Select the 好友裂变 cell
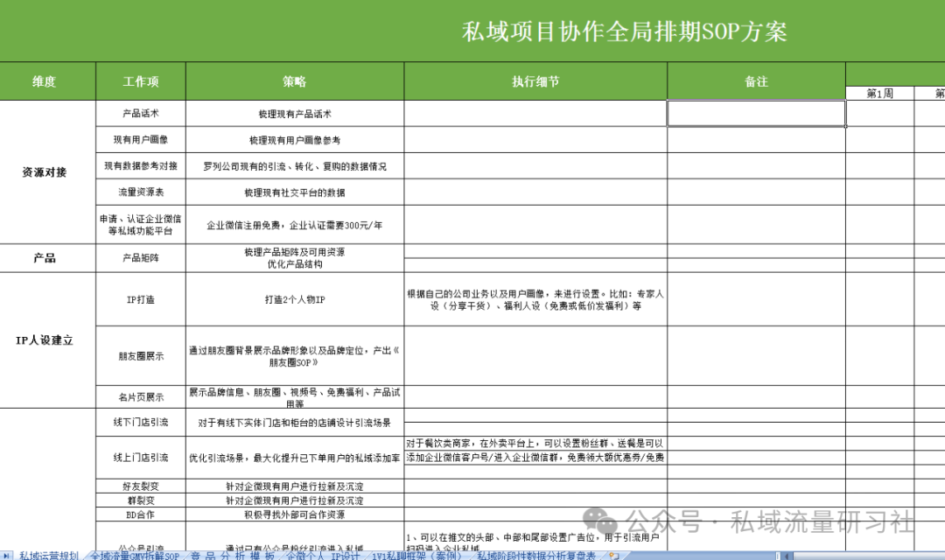This screenshot has height=560, width=945. click(x=141, y=486)
